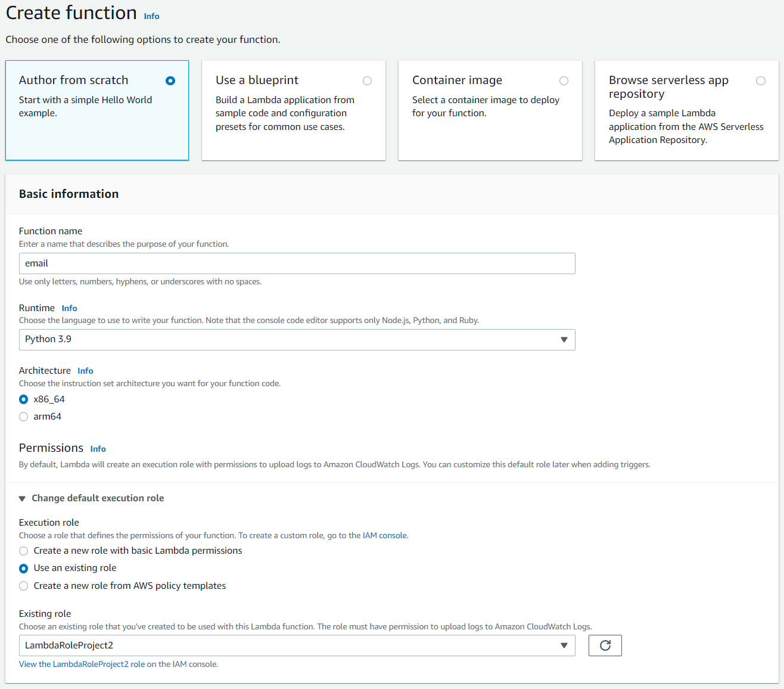The width and height of the screenshot is (784, 689).
Task: Choose the x86_64 architecture option
Action: pyautogui.click(x=24, y=399)
